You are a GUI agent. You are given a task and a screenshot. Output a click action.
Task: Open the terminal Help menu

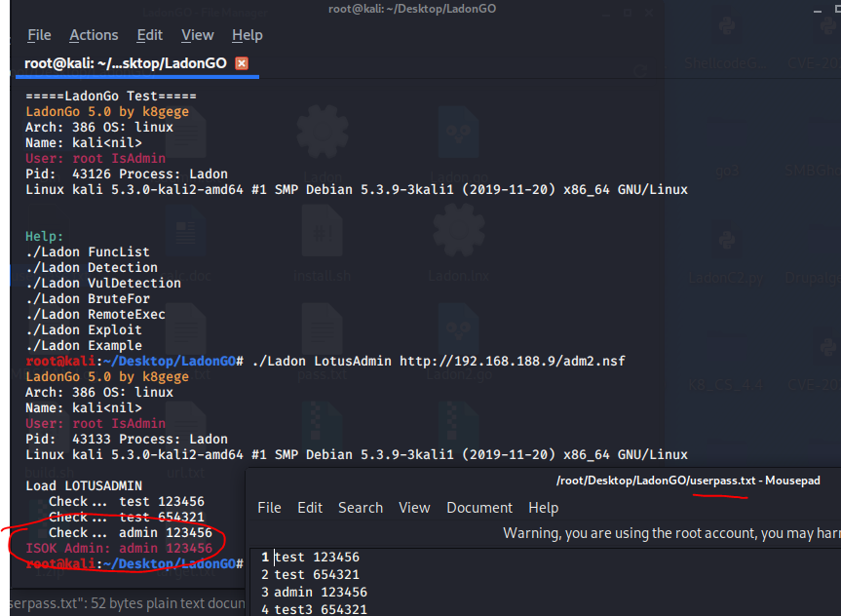coord(248,35)
